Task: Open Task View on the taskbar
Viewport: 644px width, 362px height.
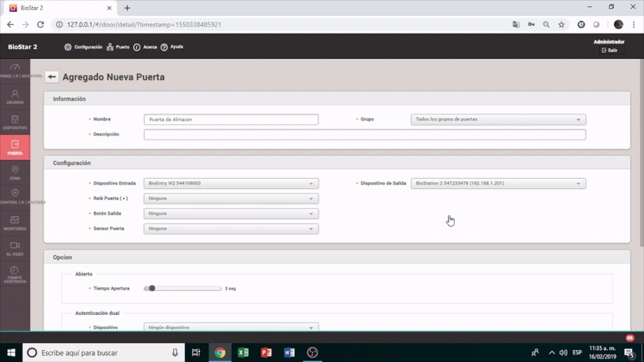Action: click(196, 352)
